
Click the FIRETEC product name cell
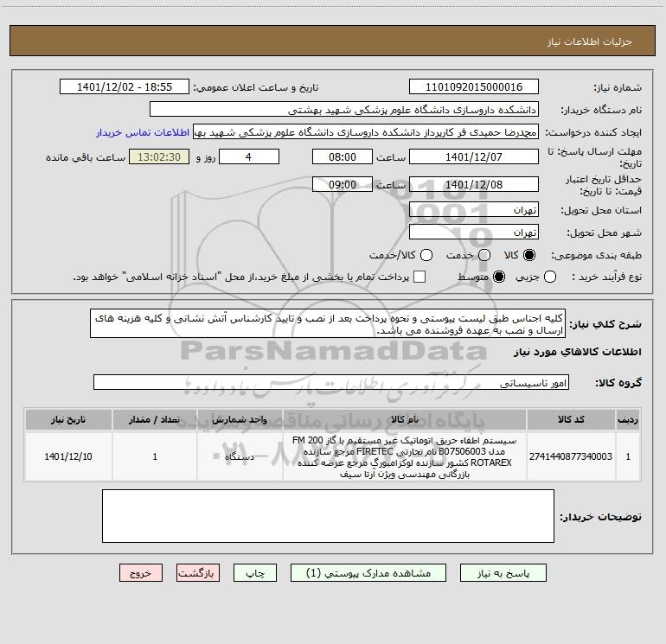405,456
